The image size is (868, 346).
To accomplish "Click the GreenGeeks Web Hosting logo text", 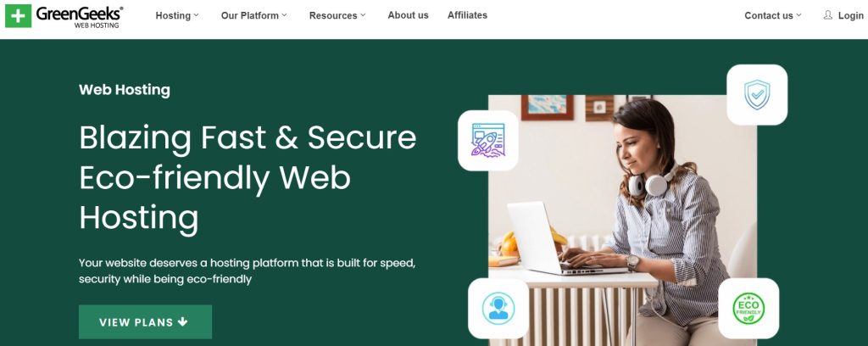I will pyautogui.click(x=80, y=16).
